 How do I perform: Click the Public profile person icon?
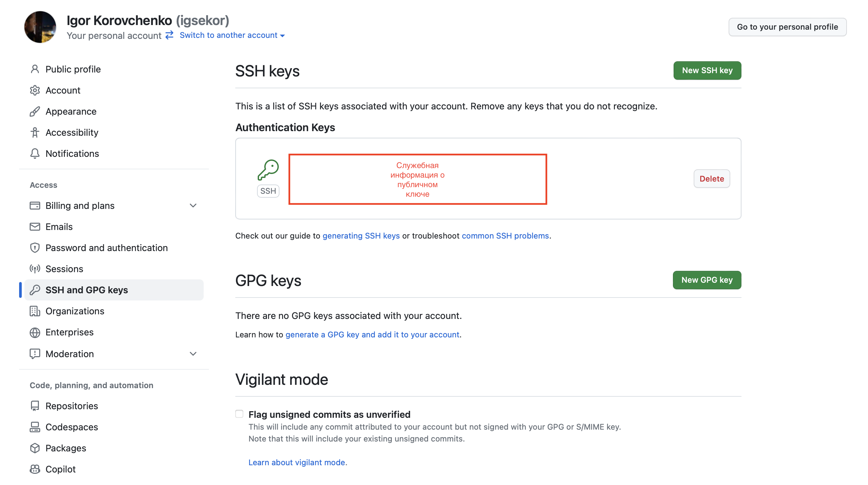(x=35, y=69)
